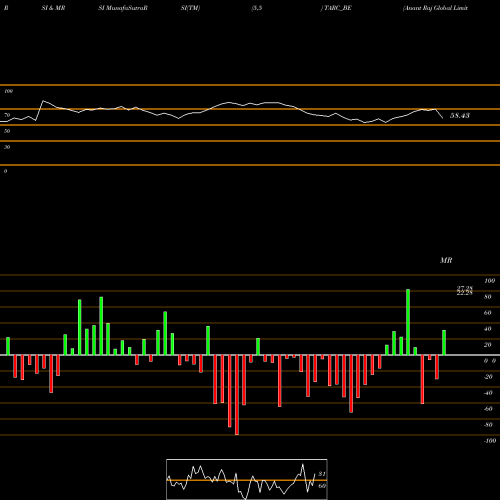
Task: Click the MR axis label -80
Action: tap(488, 425)
